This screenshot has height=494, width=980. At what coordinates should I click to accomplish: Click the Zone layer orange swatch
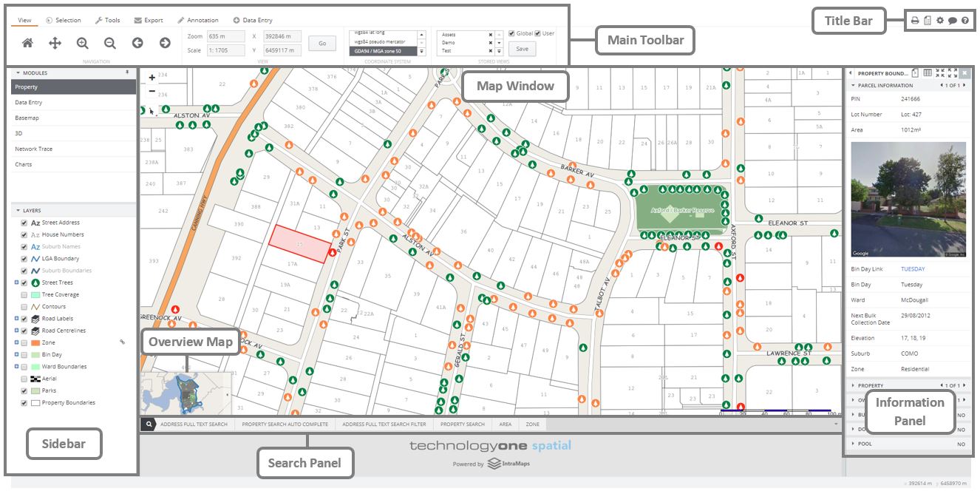pos(35,342)
